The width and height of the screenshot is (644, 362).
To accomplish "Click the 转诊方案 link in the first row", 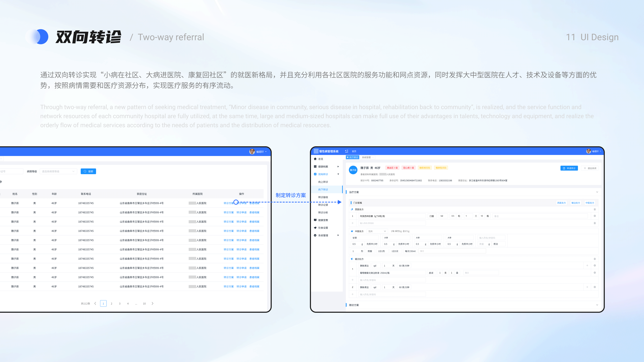I will 229,203.
